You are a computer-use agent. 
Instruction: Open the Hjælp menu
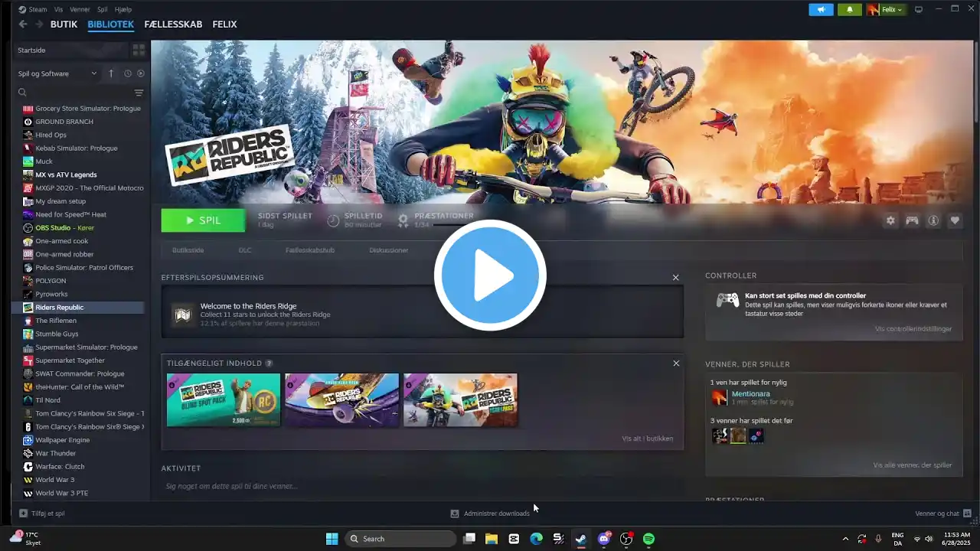[123, 9]
